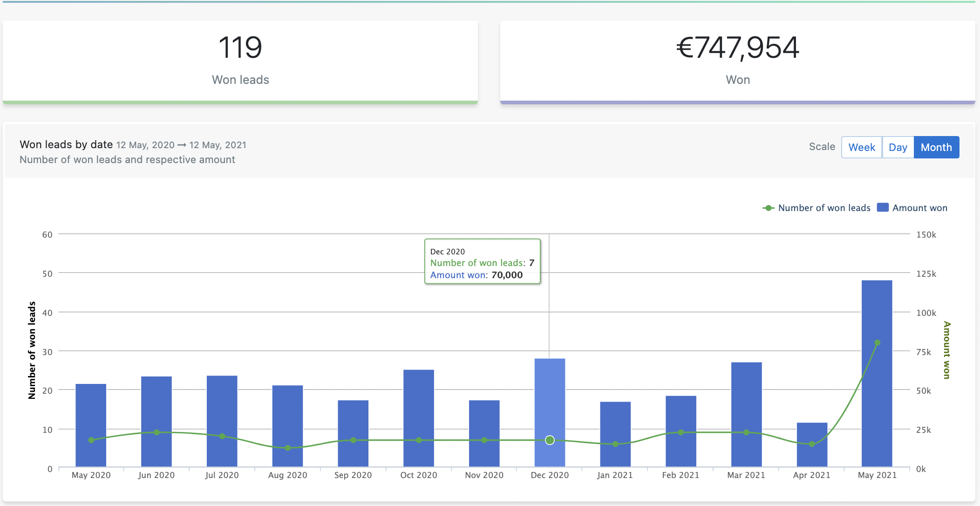The height and width of the screenshot is (506, 980).
Task: Click the May 2021 green data point
Action: (877, 343)
